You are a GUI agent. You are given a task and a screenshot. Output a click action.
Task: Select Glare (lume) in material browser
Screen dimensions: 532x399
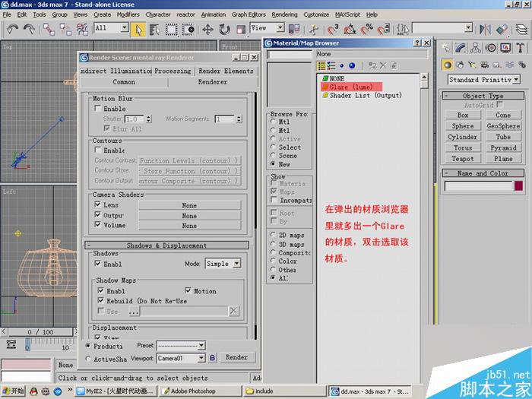point(351,87)
